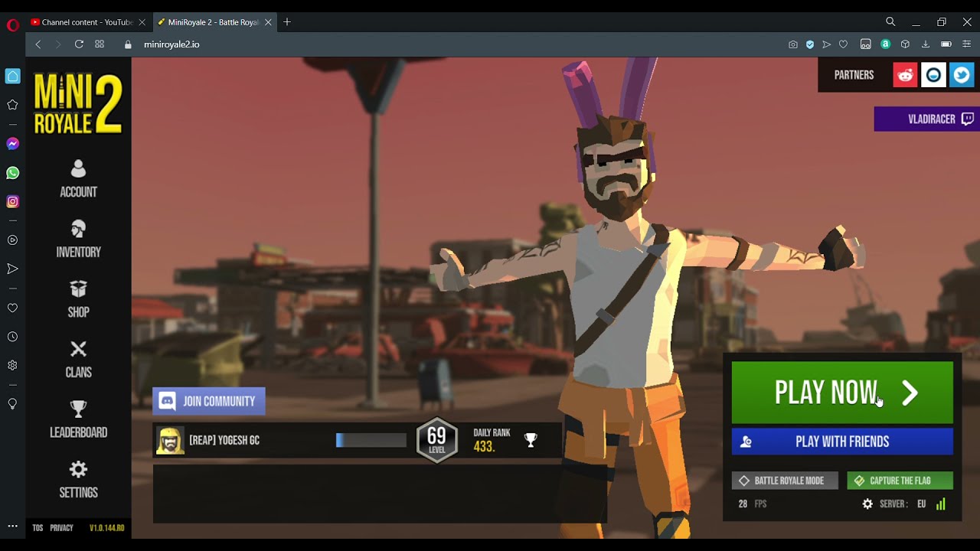Open the Opera sidebar three-dots menu
The width and height of the screenshot is (980, 551).
click(x=12, y=526)
